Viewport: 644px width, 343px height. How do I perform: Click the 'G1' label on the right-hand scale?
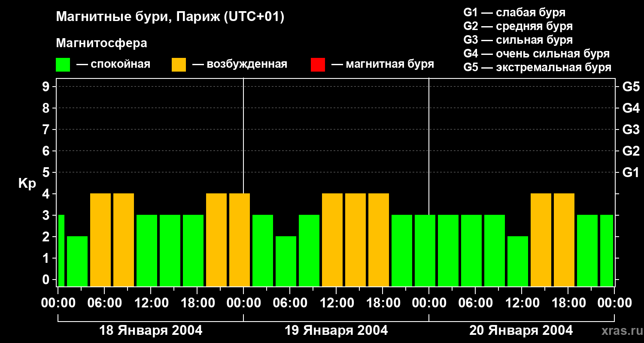pos(631,172)
